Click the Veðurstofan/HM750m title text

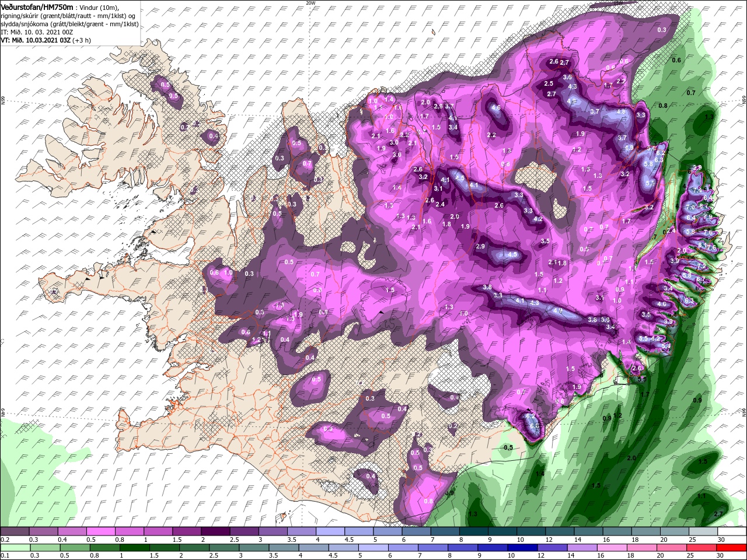37,6
